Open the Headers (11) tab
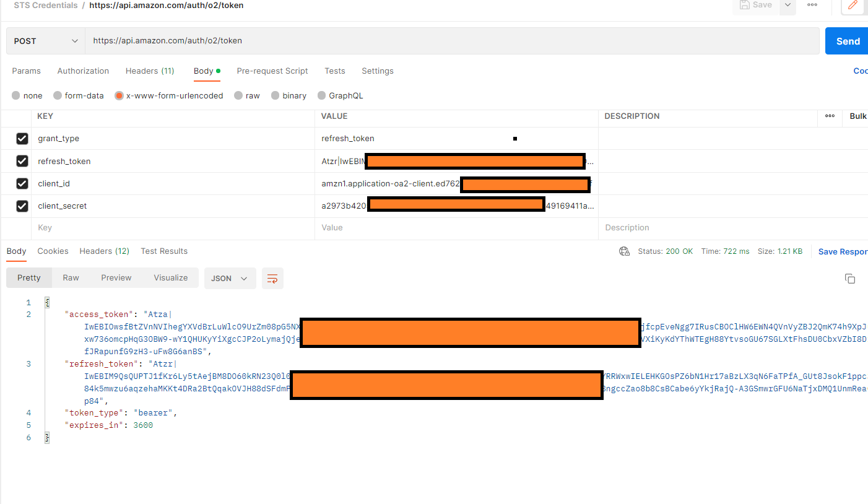 tap(150, 71)
